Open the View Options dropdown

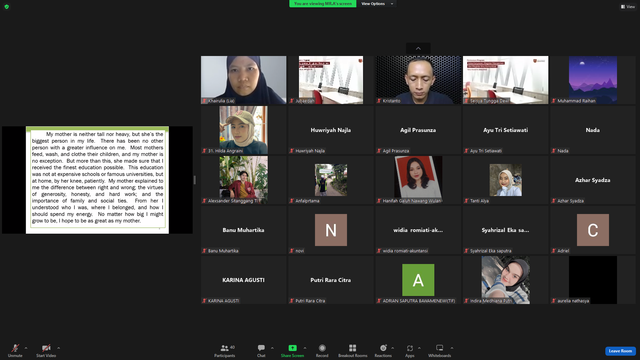point(377,4)
